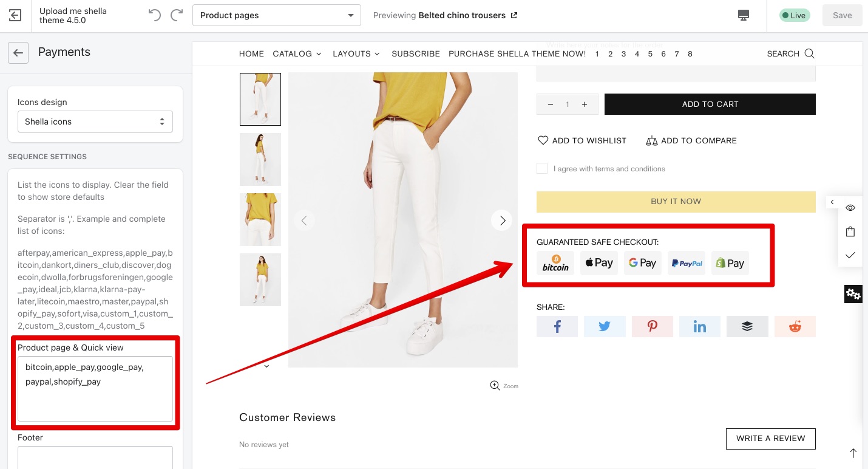Go back from the Payments panel

point(18,53)
